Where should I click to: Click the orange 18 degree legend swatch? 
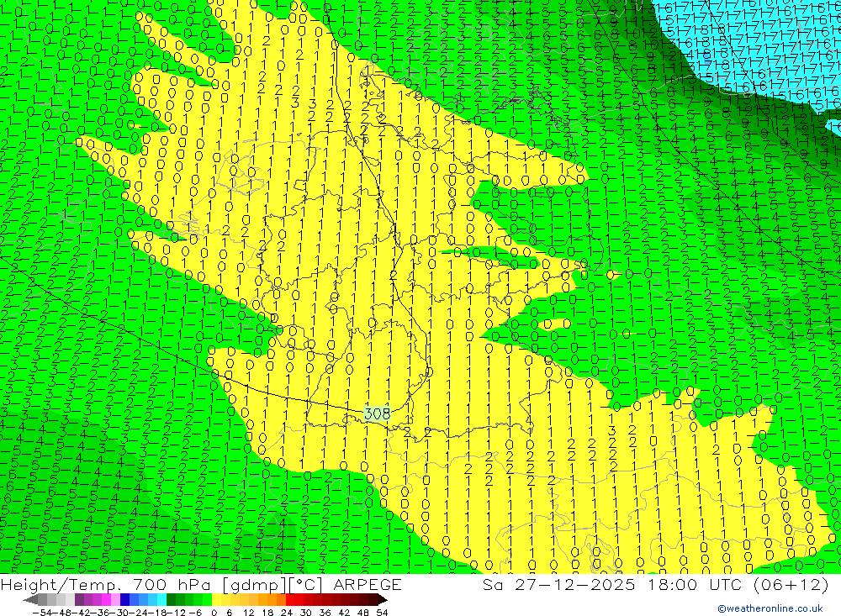tap(272, 600)
